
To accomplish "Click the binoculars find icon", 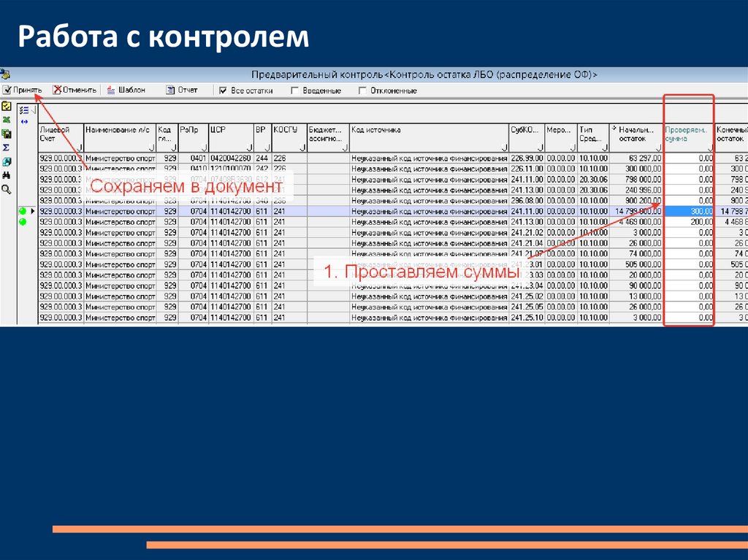I will (x=7, y=175).
